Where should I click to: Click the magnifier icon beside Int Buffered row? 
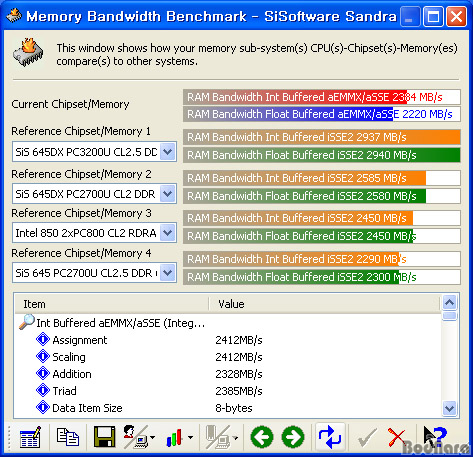point(26,322)
